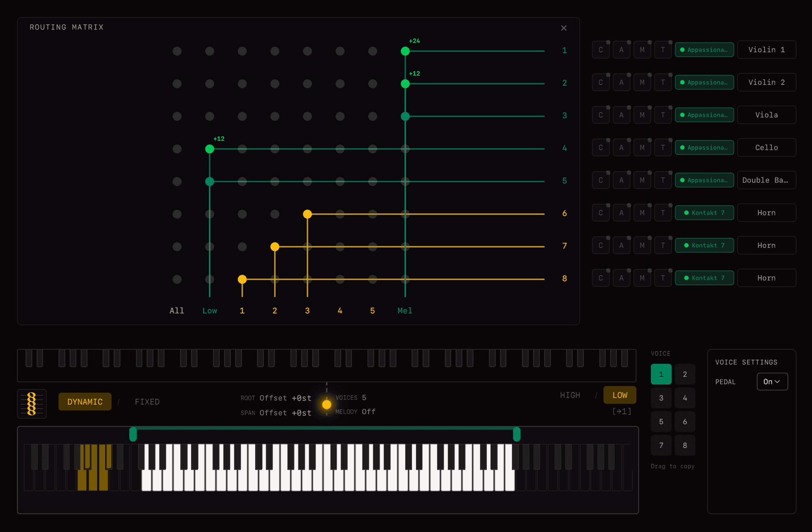
Task: Click the Viola instrument name button
Action: click(766, 115)
